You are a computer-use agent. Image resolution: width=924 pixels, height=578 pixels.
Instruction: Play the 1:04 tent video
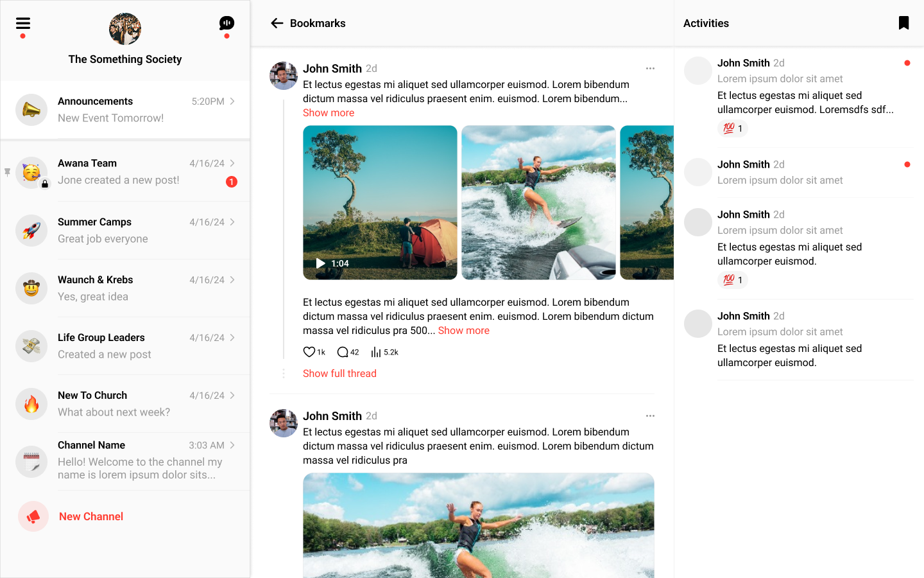click(321, 263)
